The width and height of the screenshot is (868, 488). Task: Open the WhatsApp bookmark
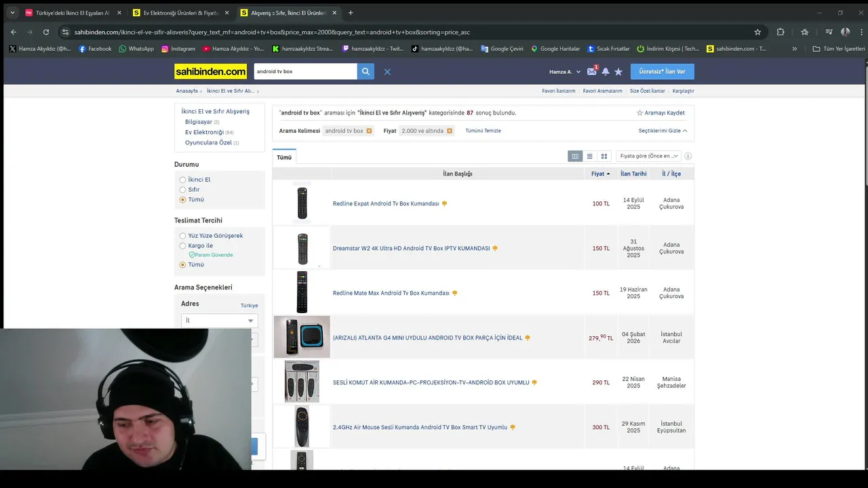[x=136, y=49]
